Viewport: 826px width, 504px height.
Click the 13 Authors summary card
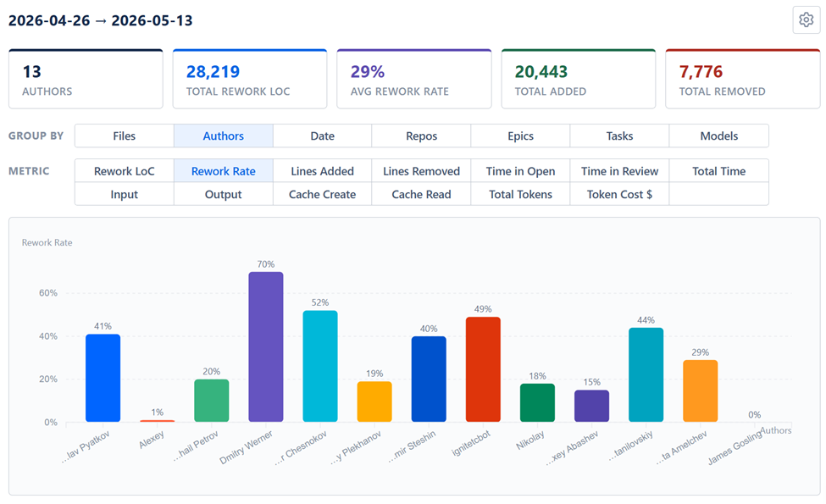pyautogui.click(x=86, y=79)
